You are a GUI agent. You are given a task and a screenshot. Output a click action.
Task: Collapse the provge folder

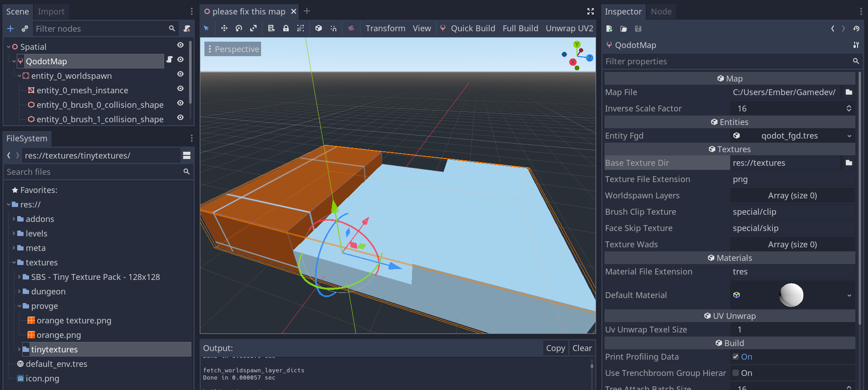pos(19,306)
